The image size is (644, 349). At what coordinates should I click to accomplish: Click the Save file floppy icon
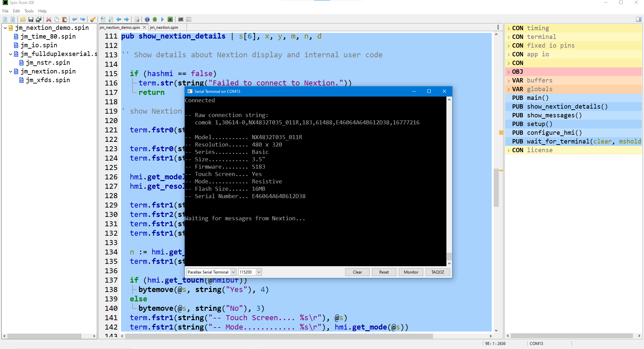click(x=31, y=19)
